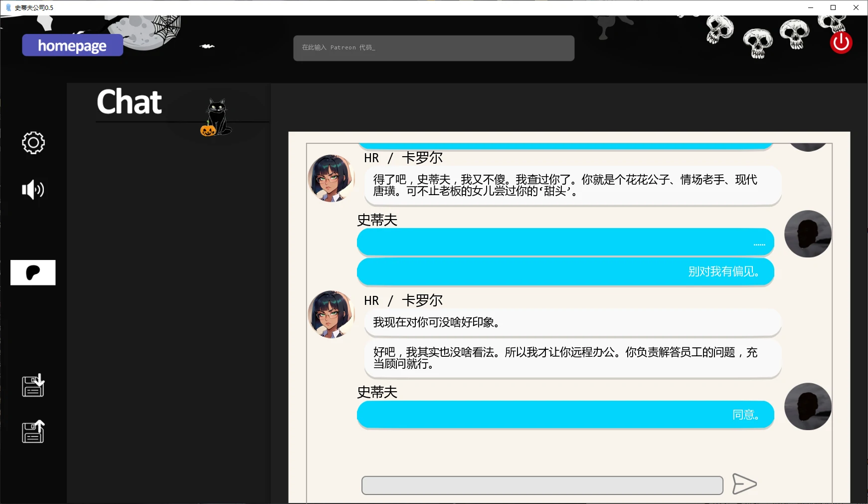Click the Patreon 代码 input field

click(433, 47)
